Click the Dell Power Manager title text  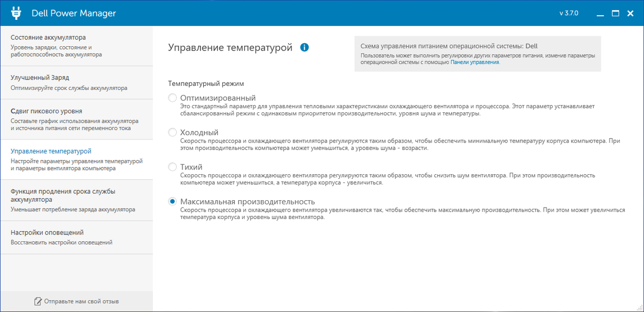click(74, 14)
